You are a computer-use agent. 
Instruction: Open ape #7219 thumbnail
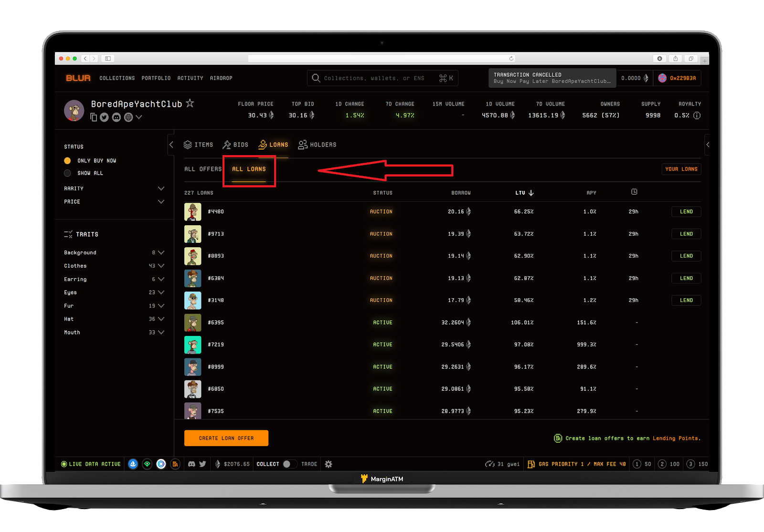click(193, 344)
